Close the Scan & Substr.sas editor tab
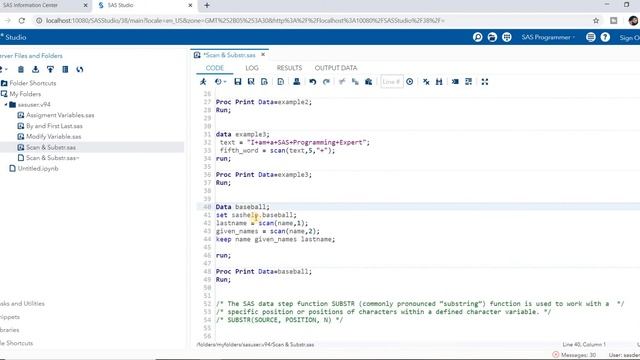 pyautogui.click(x=263, y=54)
